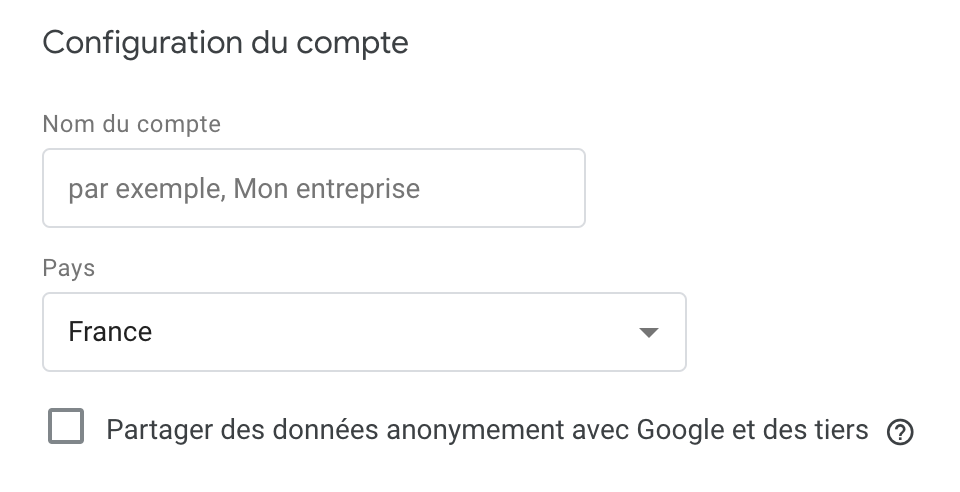Click the 'Pays' label above the dropdown

click(69, 269)
